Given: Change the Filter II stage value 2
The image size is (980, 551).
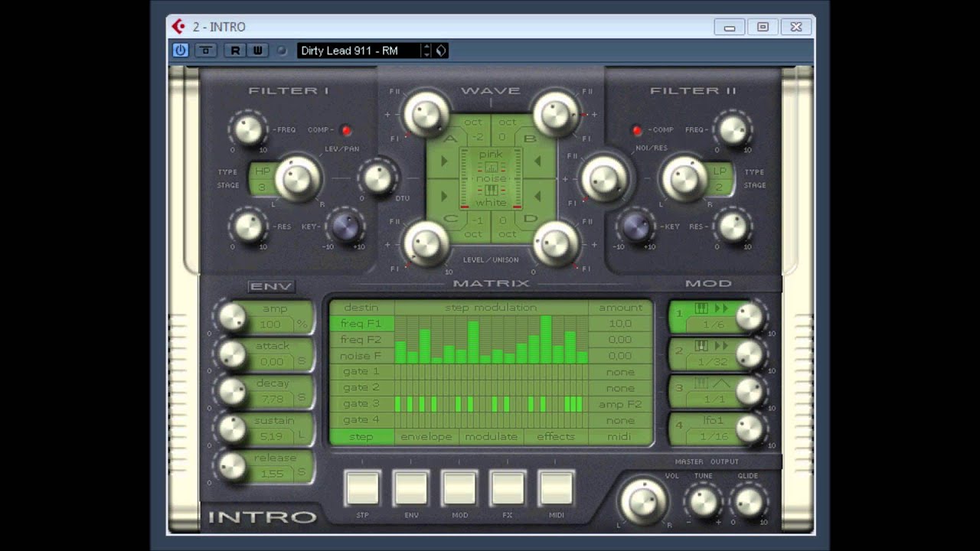Looking at the screenshot, I should tap(720, 186).
